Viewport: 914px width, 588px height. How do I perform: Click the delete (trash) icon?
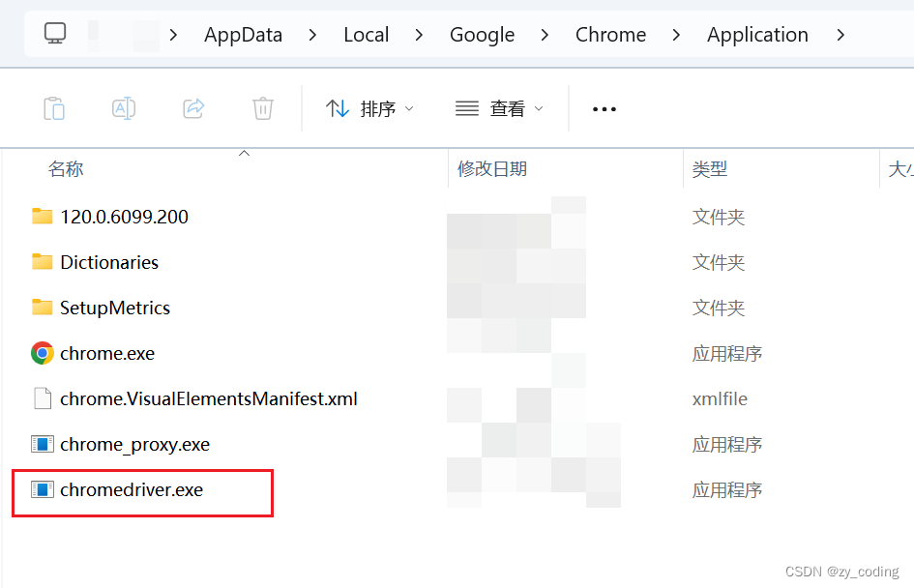pos(262,108)
